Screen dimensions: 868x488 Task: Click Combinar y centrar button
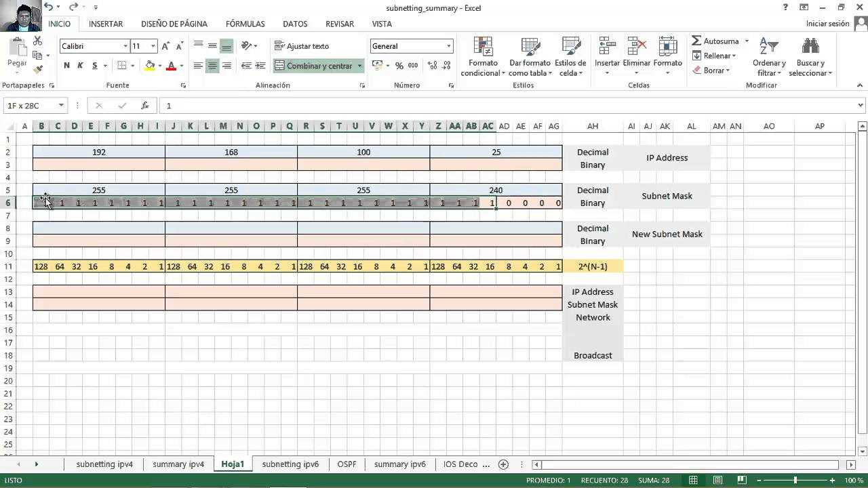314,66
